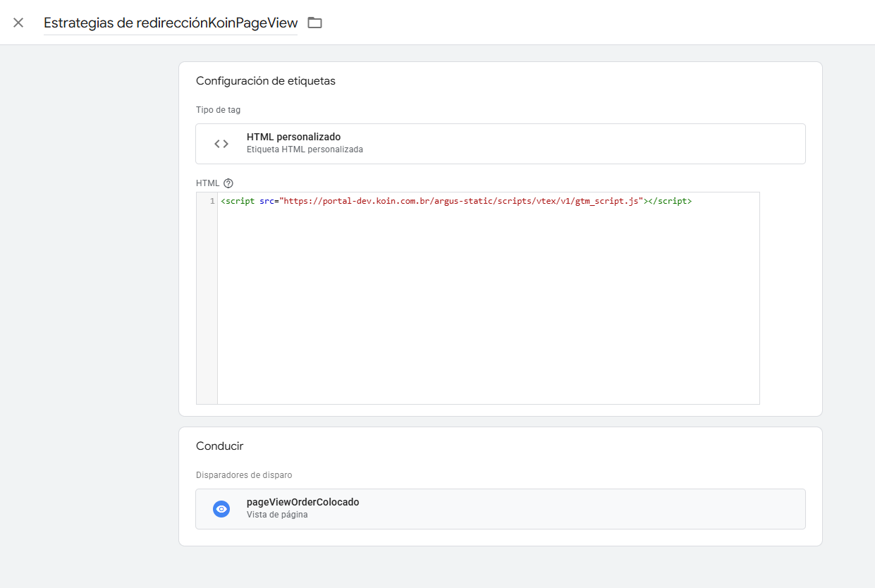Viewport: 875px width, 588px height.
Task: Click Etiqueta HTML personalizada subtitle
Action: click(305, 149)
